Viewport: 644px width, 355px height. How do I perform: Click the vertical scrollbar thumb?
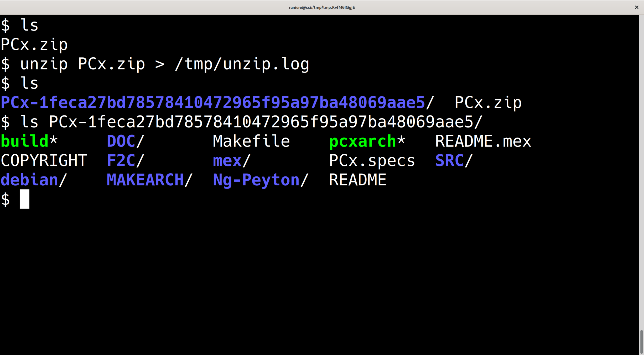(x=641, y=342)
